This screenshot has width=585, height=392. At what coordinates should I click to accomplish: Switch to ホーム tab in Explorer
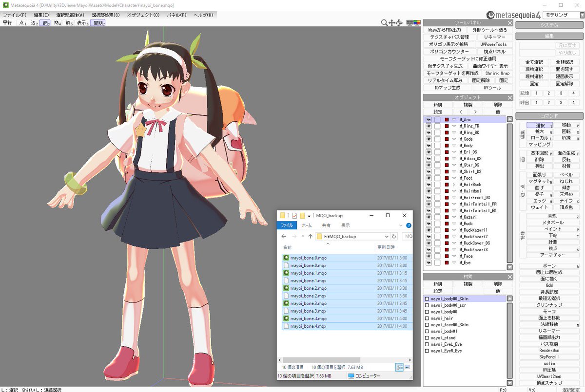[x=307, y=225]
